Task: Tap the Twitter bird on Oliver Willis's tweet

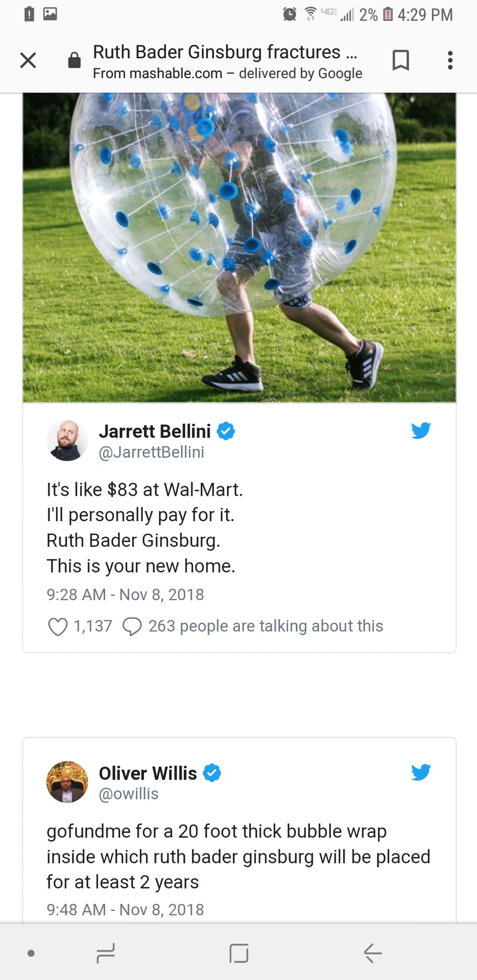Action: coord(420,772)
